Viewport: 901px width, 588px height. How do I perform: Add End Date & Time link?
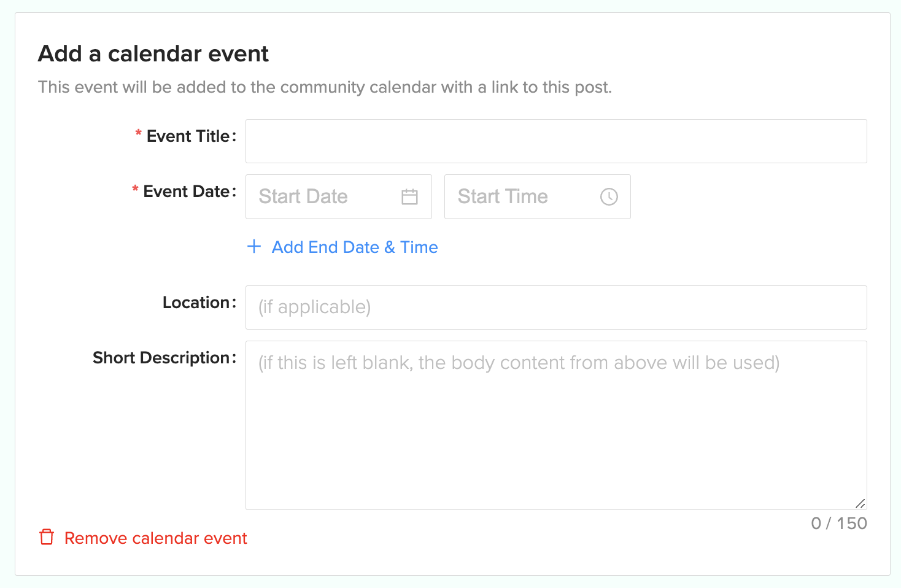[x=355, y=247]
